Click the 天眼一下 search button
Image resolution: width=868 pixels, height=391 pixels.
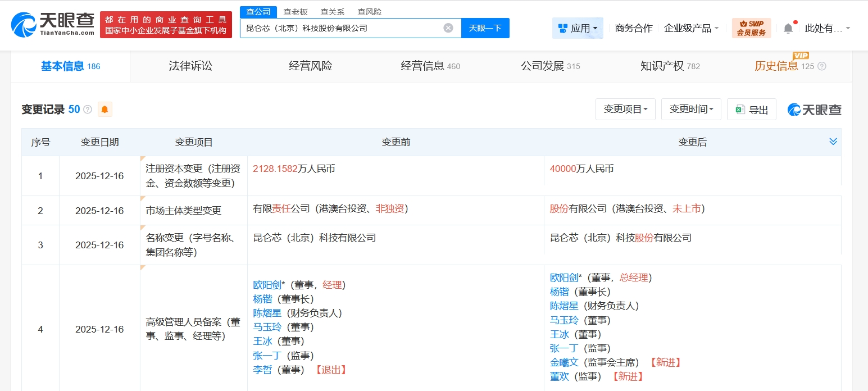point(485,28)
